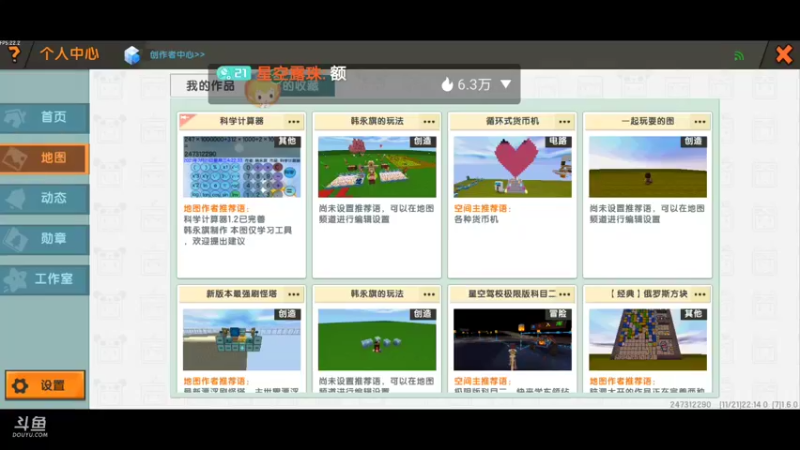Viewport: 800px width, 450px height.
Task: Click the 循环式货币机 card title
Action: pos(512,121)
